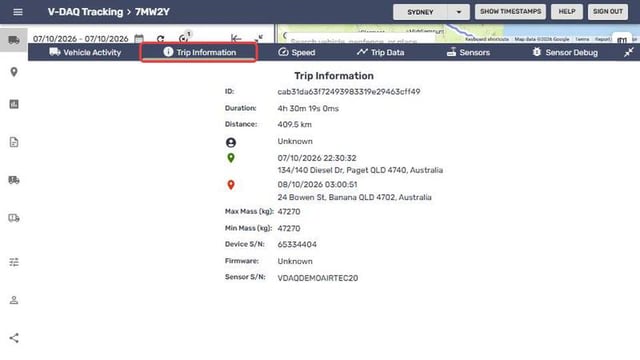Select the Trip Information tab

pos(199,52)
